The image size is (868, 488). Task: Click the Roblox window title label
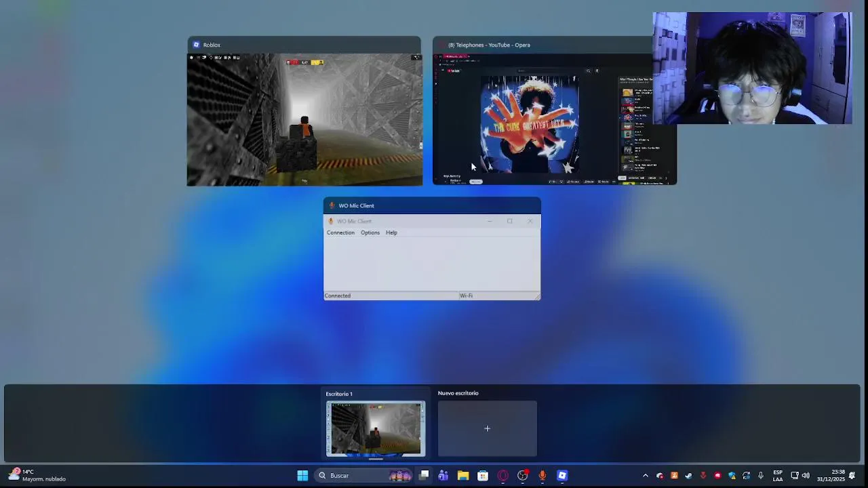(212, 45)
